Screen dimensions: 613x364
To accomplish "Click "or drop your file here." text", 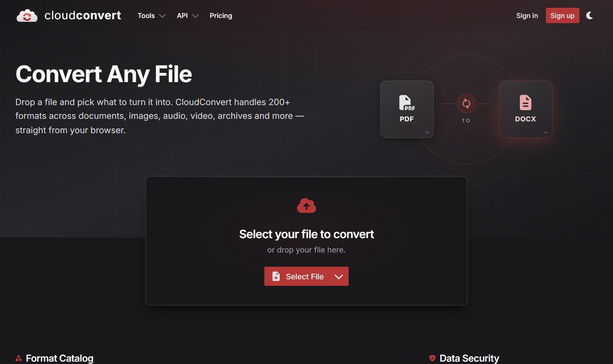I will [306, 250].
